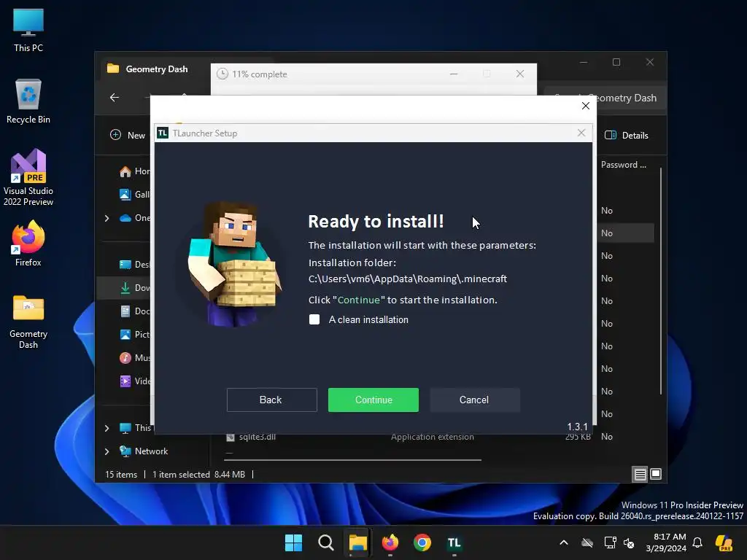The width and height of the screenshot is (747, 560).
Task: Expand the This PC tree node
Action: coord(107,428)
